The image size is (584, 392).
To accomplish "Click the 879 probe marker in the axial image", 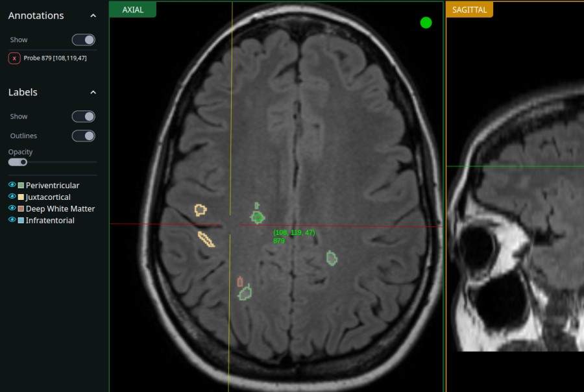I will 256,215.
